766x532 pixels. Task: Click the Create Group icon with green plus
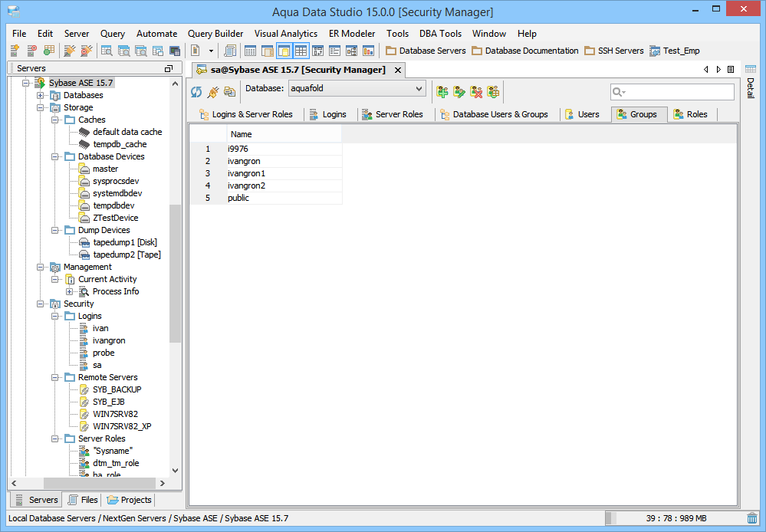pos(442,91)
